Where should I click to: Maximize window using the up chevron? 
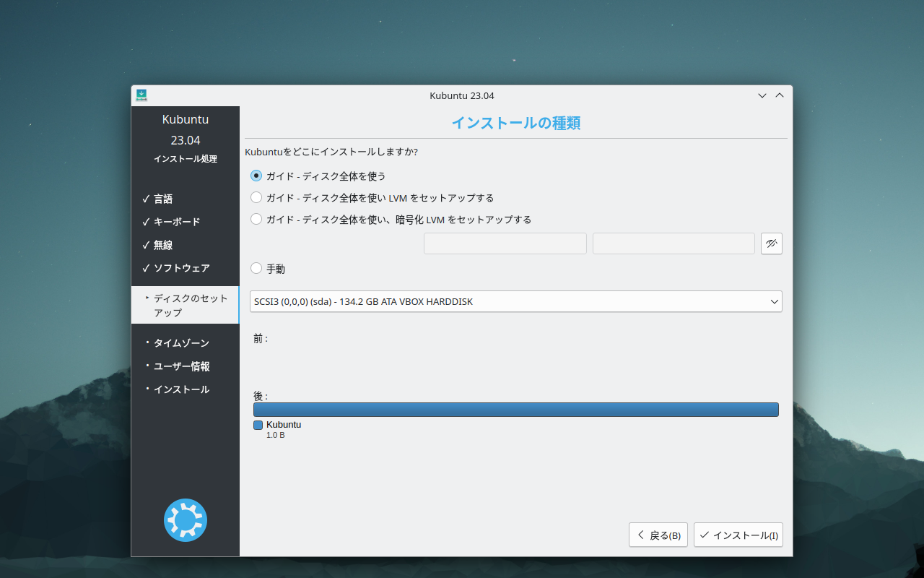click(780, 95)
